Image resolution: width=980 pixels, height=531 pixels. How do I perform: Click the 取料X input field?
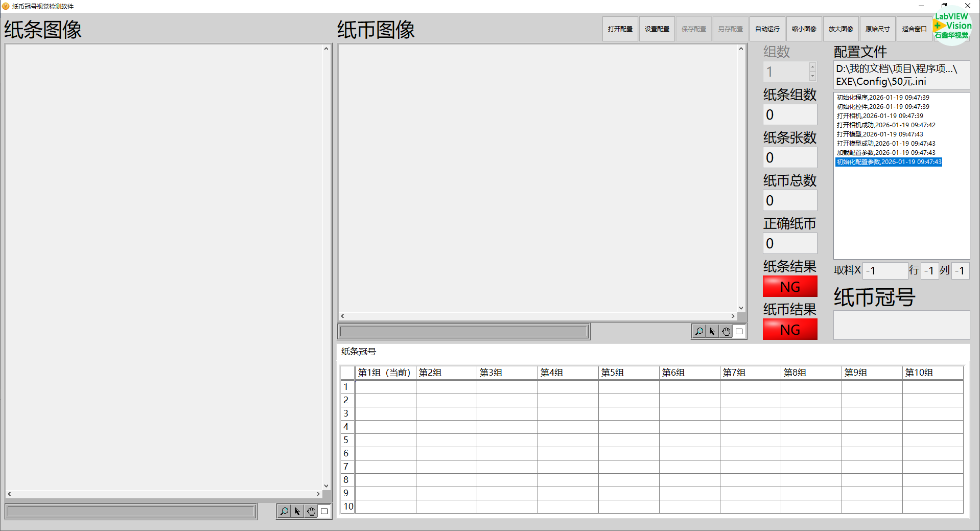tap(885, 270)
